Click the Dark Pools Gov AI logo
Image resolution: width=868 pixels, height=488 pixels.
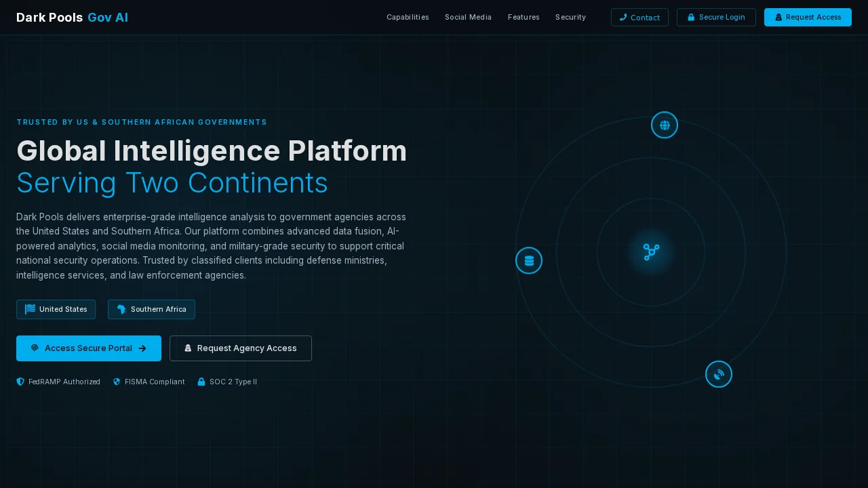[72, 18]
